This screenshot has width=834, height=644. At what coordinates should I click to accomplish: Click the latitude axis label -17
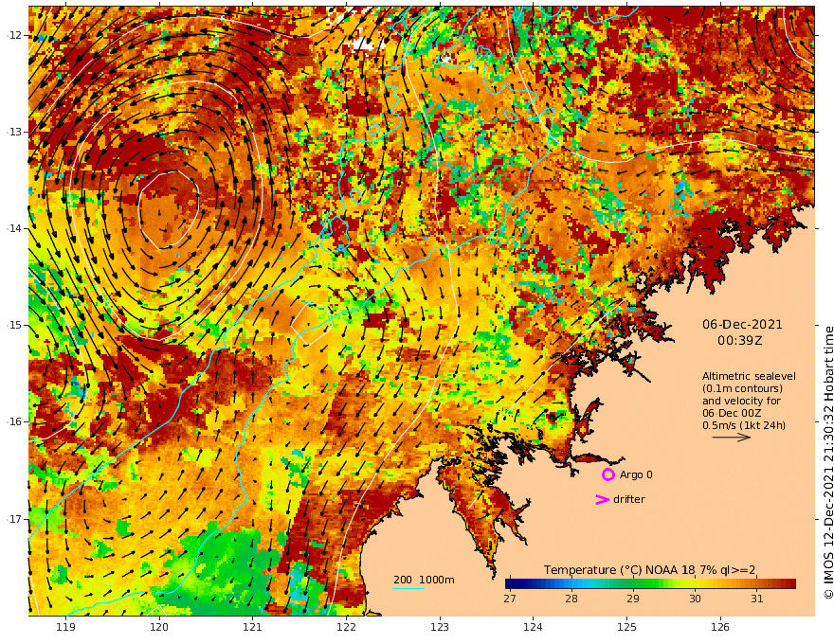[x=14, y=519]
